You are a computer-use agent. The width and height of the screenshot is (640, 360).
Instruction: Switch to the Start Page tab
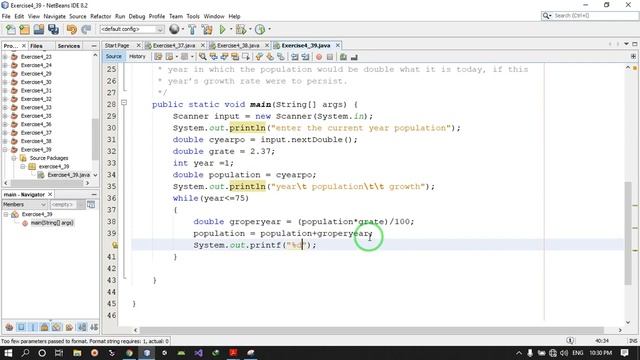pos(117,45)
